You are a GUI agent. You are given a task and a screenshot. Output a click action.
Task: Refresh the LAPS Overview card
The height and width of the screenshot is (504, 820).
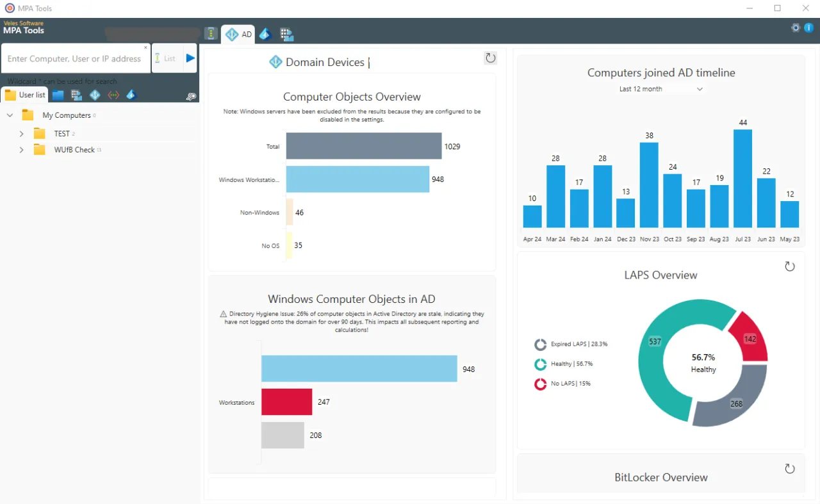click(x=790, y=266)
